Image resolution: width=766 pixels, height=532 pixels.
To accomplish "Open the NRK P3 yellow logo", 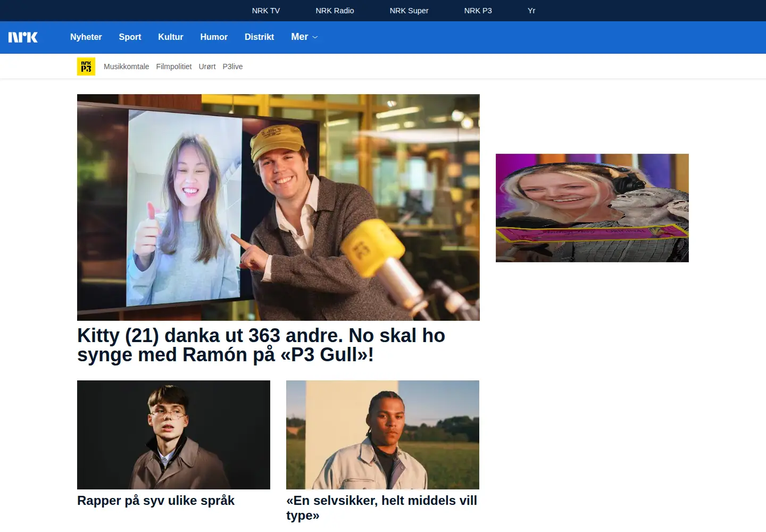I will click(86, 66).
